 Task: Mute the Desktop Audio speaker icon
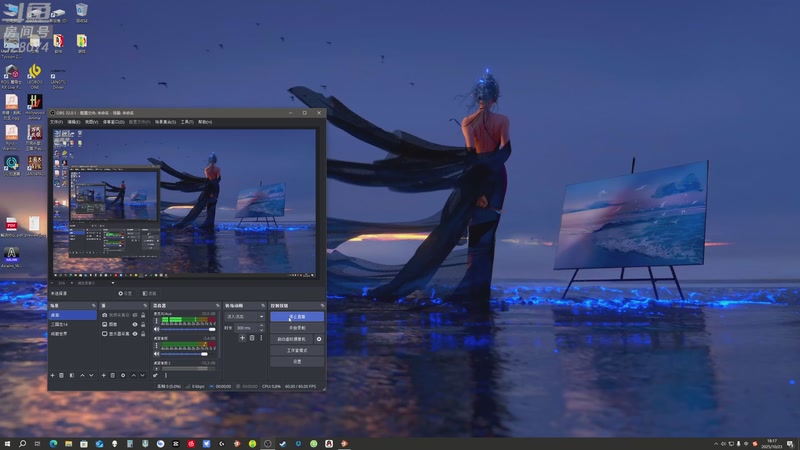tap(157, 354)
